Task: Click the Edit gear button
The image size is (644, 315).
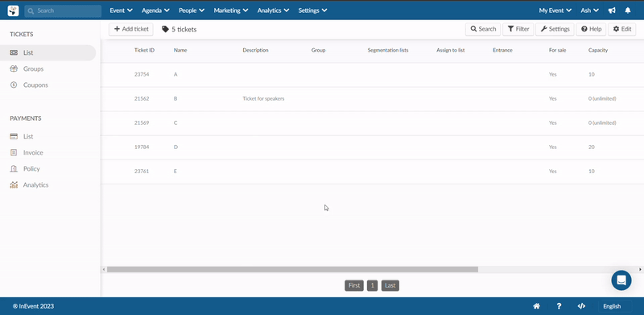Action: tap(621, 29)
